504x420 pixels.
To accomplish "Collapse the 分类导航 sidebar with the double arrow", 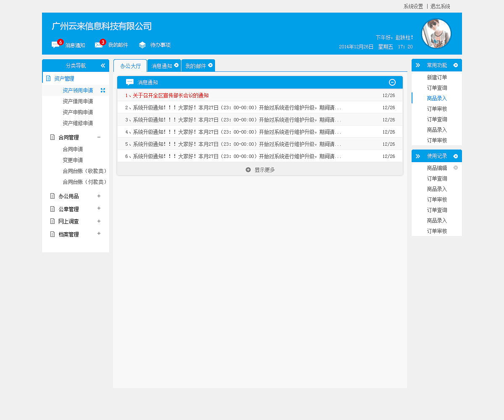I will coord(103,66).
